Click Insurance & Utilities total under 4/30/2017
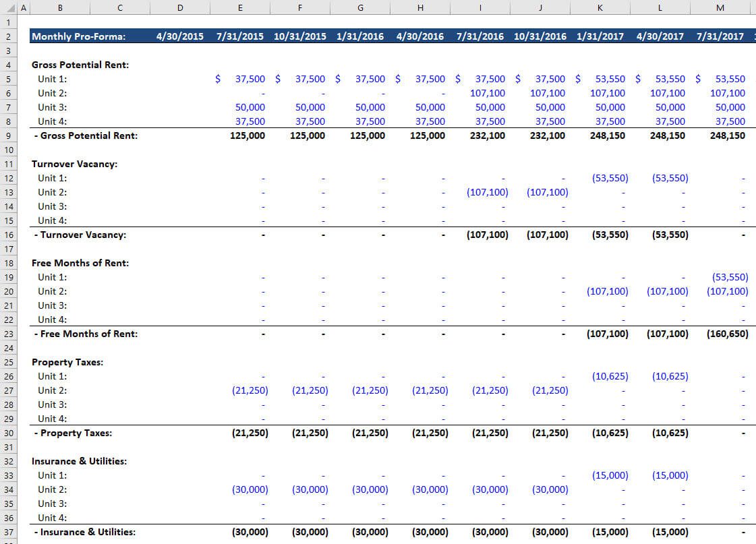This screenshot has height=544, width=756. pos(670,532)
